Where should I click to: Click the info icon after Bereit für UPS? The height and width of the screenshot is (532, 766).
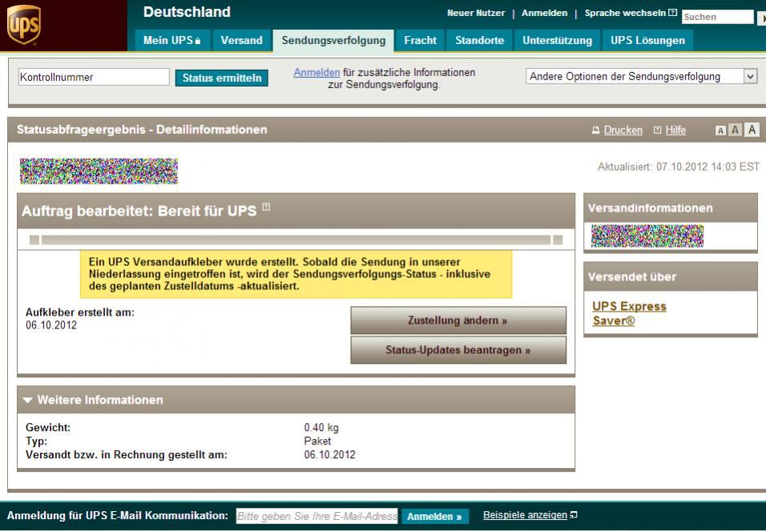[x=266, y=208]
